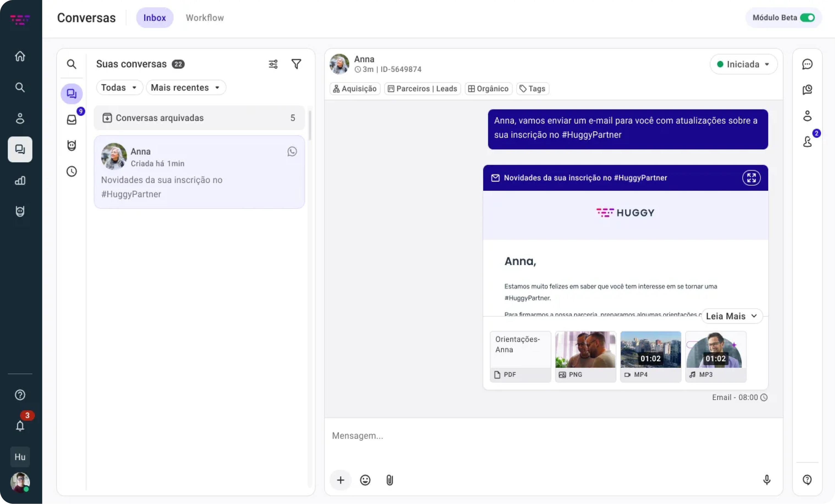Click the 22 conversations count badge

[178, 64]
